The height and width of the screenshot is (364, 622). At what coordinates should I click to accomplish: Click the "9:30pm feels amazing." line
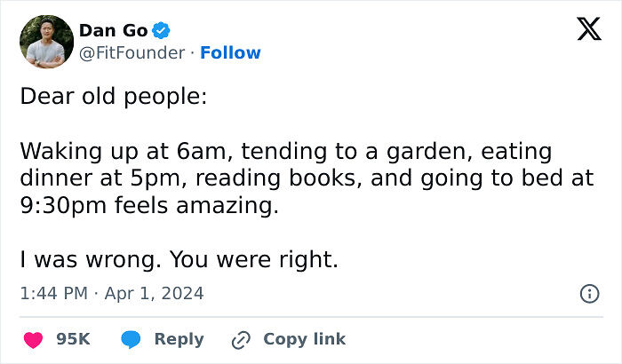[148, 206]
